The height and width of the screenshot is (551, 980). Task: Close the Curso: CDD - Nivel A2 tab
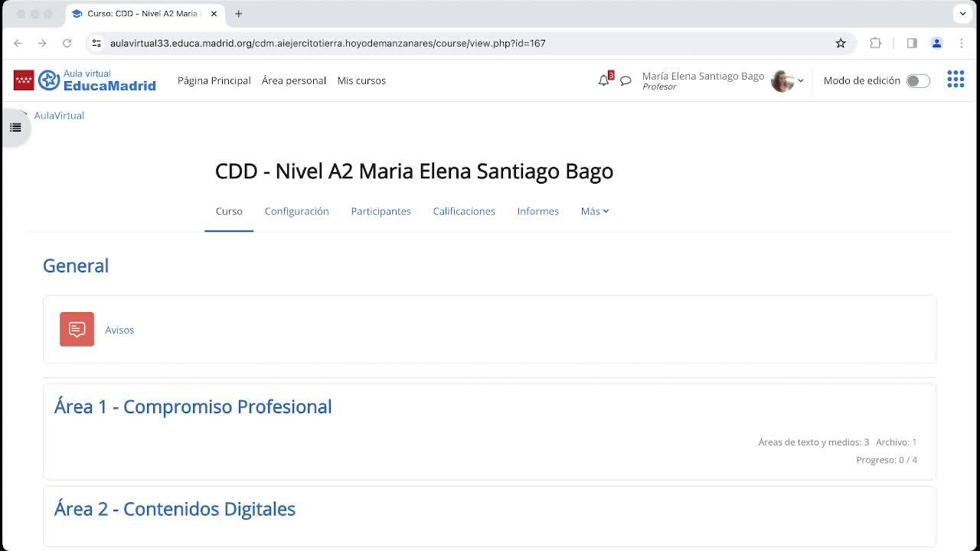[214, 14]
